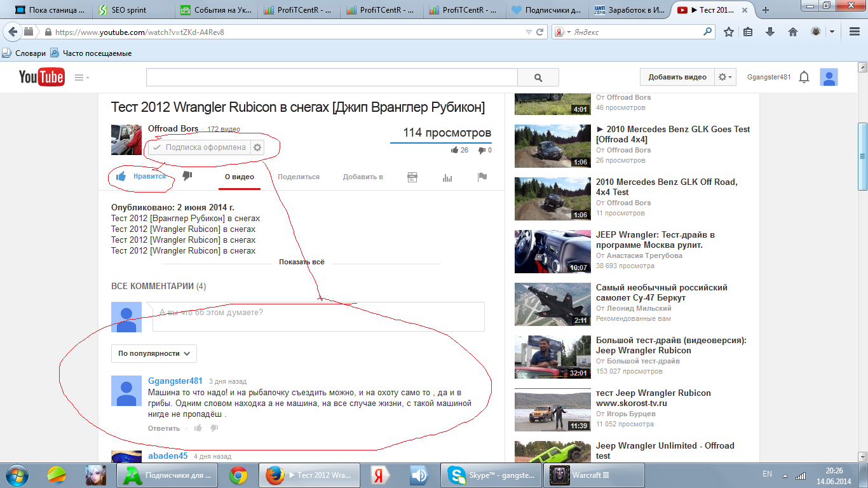Click the Добавить видео button
This screenshot has width=868, height=488.
pos(677,77)
